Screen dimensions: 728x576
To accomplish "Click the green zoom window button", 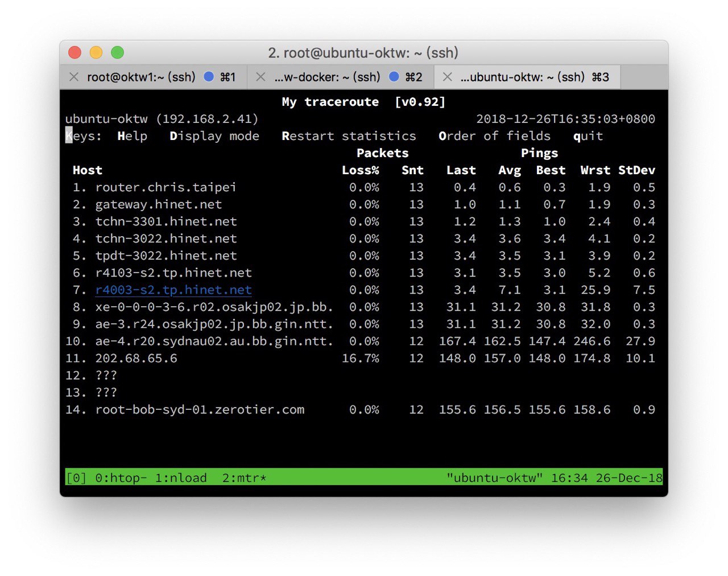I will click(x=117, y=53).
